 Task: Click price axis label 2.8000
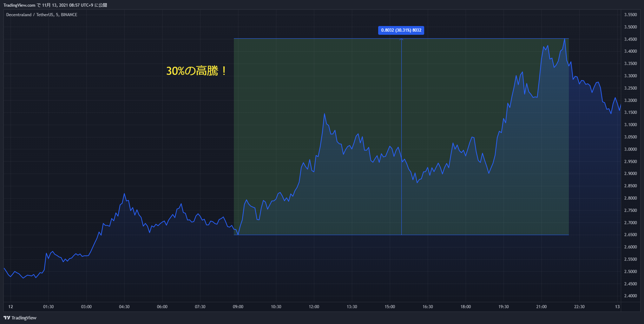coord(630,198)
